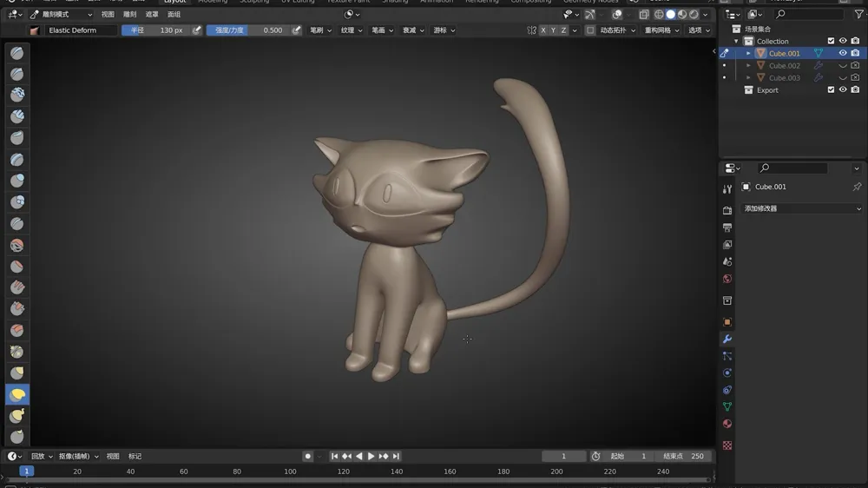Select the Draw sculpt brush

coord(17,53)
